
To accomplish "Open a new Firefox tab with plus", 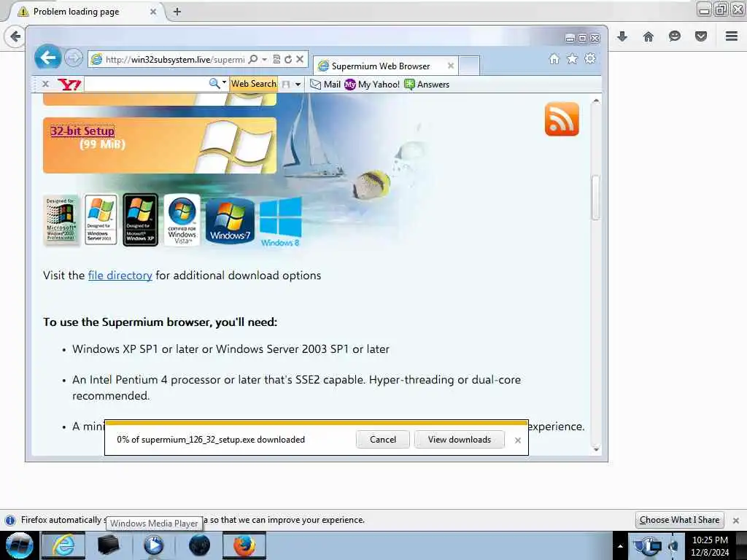I will 177,12.
